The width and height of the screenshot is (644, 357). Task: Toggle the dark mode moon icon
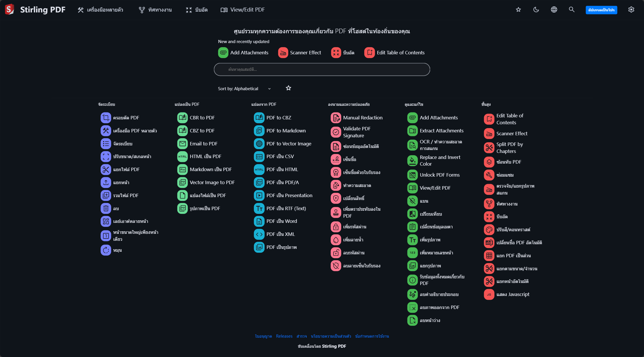pyautogui.click(x=536, y=10)
